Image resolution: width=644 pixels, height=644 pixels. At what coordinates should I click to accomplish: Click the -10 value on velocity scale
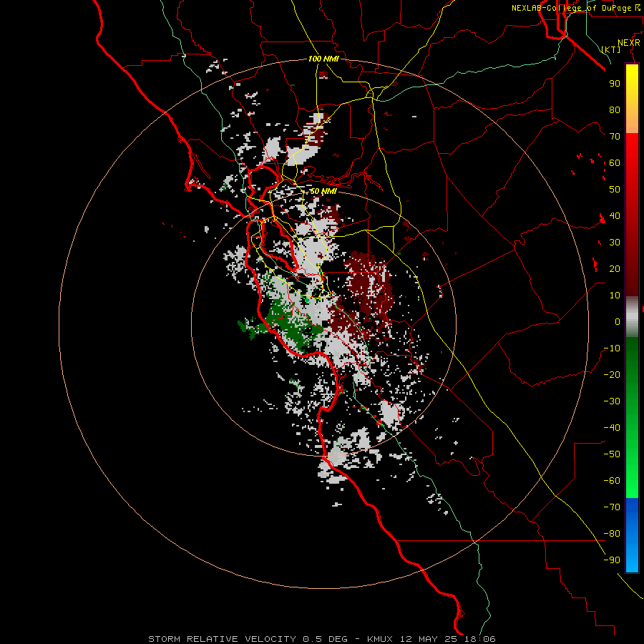[612, 348]
